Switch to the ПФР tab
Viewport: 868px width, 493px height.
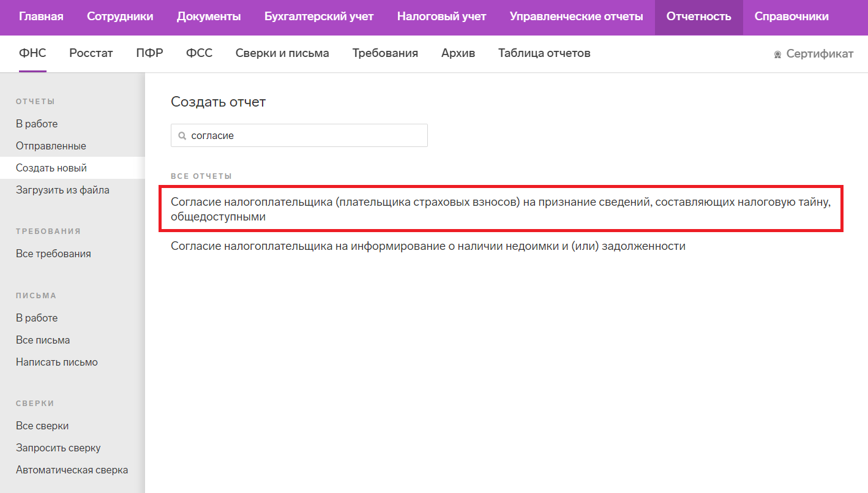point(149,53)
